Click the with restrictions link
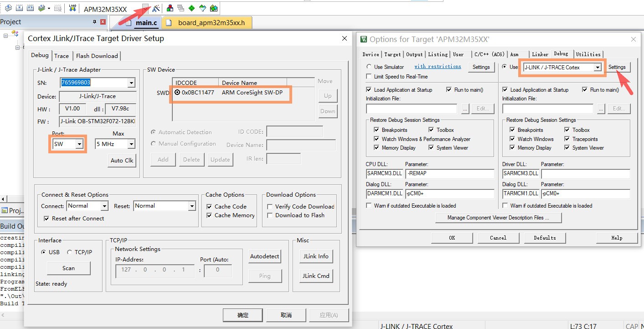The image size is (644, 329). click(x=438, y=67)
